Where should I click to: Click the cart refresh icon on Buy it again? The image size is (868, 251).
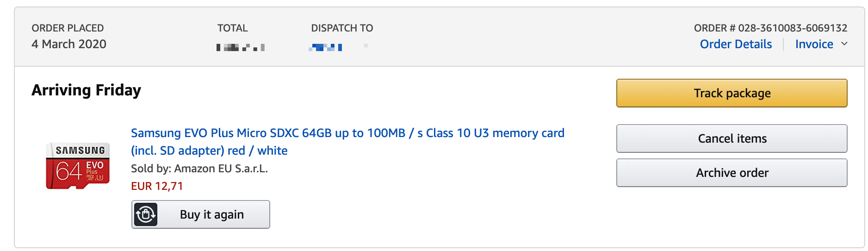pos(146,214)
